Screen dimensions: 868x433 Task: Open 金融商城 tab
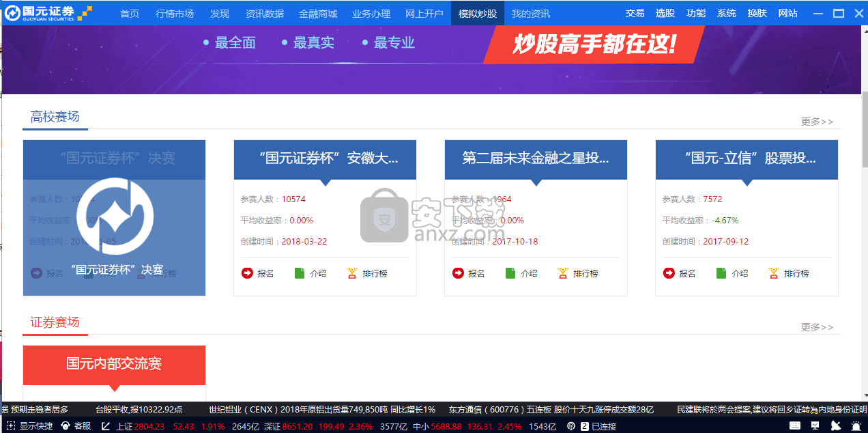tap(318, 13)
